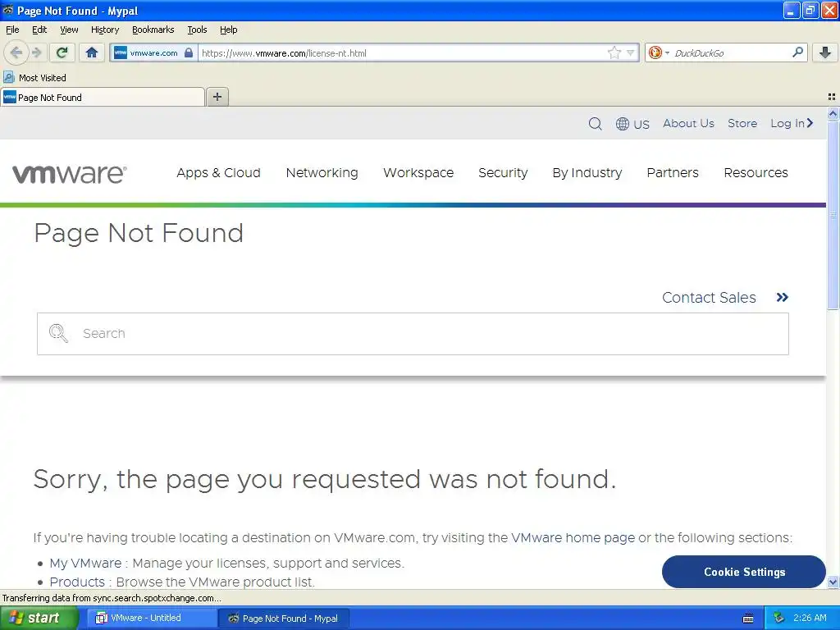Click the Mypal raccoon icon in title bar
Viewport: 840px width, 630px height.
pos(8,10)
